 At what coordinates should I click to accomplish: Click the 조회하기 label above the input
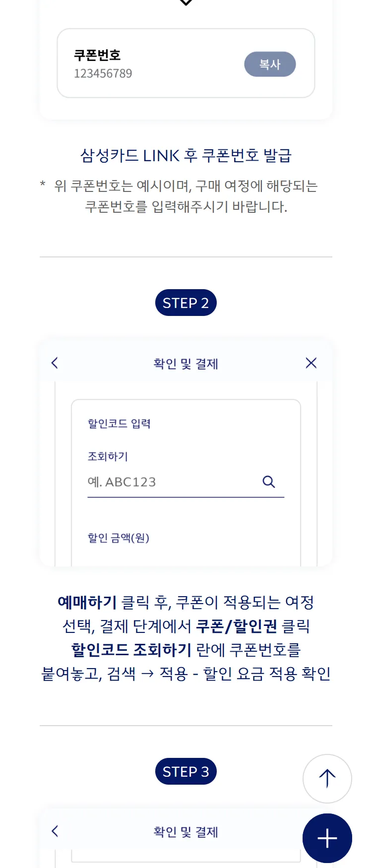point(108,456)
